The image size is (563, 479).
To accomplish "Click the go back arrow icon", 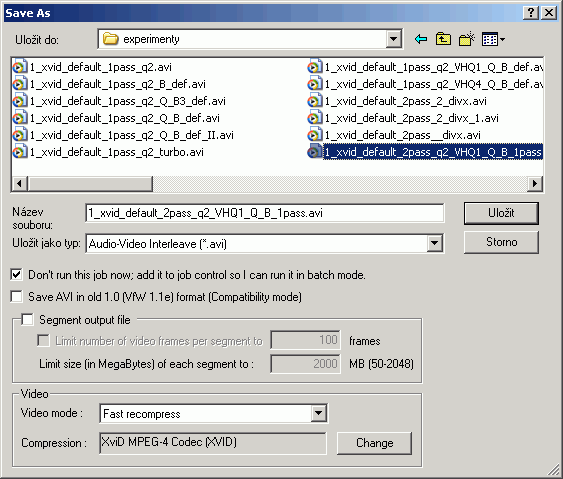I will (x=420, y=39).
